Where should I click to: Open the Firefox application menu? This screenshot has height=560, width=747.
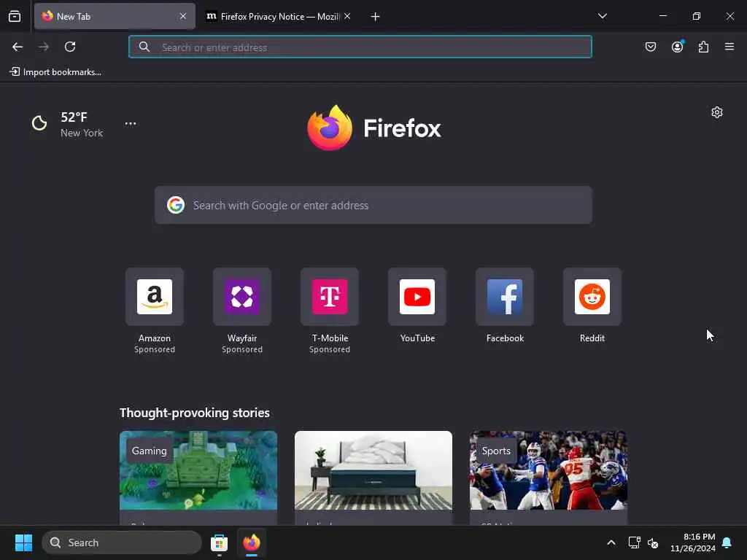click(729, 47)
